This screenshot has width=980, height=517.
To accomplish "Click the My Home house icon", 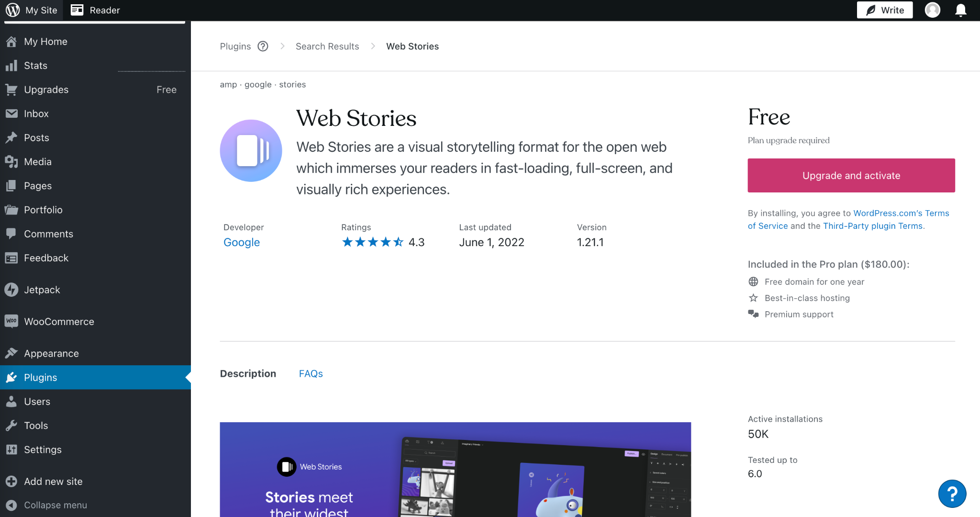I will pyautogui.click(x=11, y=42).
